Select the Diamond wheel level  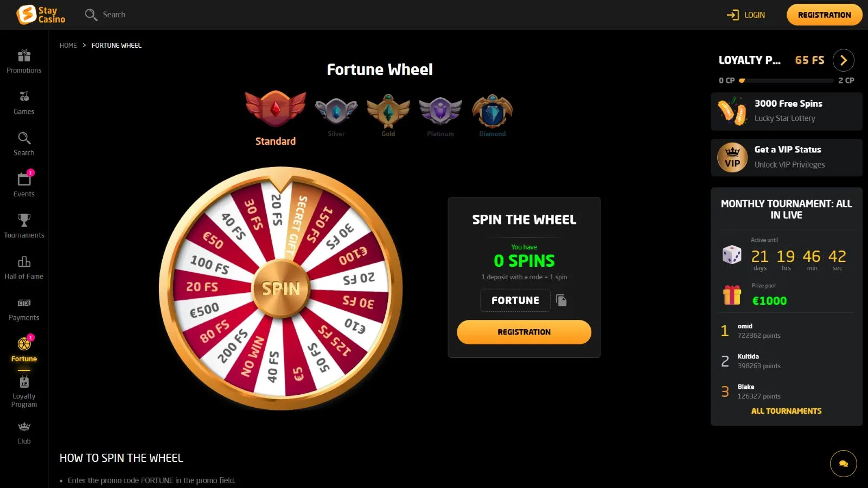[x=493, y=116]
